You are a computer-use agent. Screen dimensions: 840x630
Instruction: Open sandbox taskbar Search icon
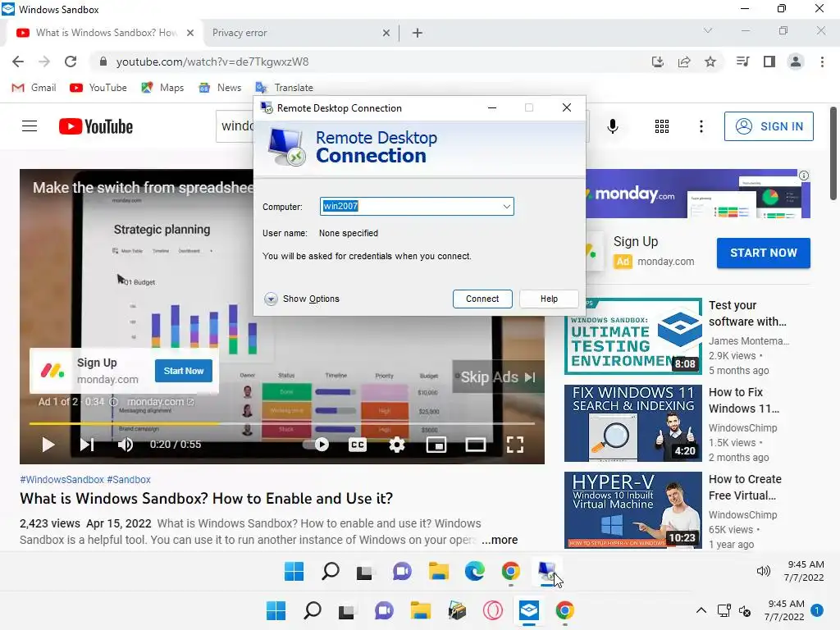point(330,571)
